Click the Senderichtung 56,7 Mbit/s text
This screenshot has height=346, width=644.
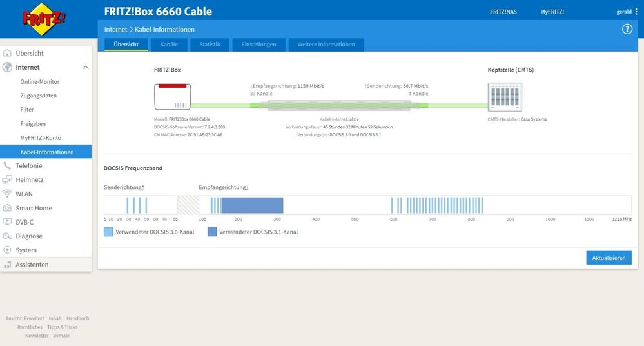[396, 86]
